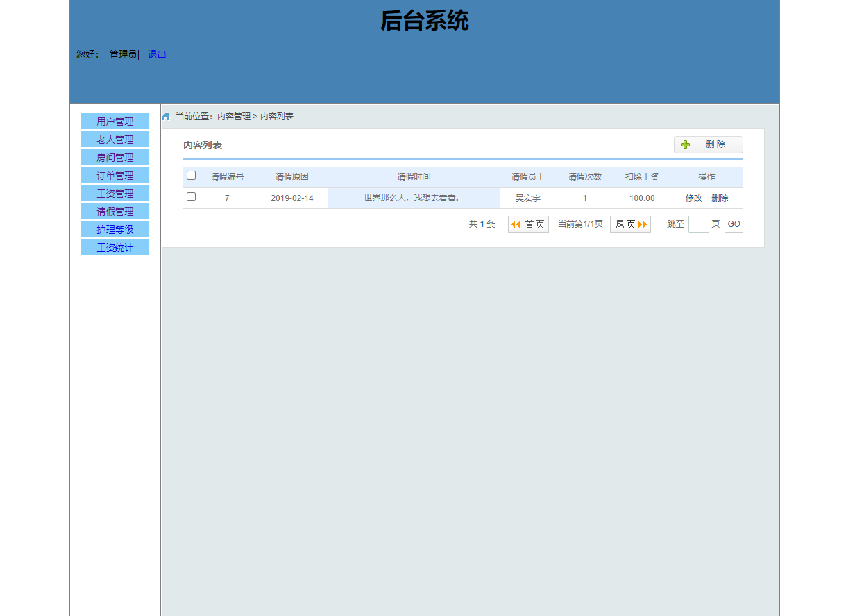Click the home icon in the breadcrumb bar
The image size is (855, 616).
pos(165,116)
